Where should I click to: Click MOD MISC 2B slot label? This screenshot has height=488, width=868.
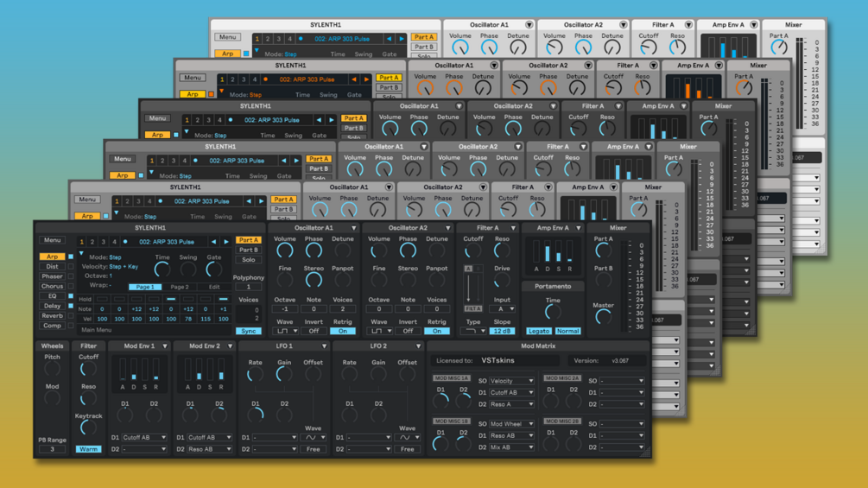562,421
